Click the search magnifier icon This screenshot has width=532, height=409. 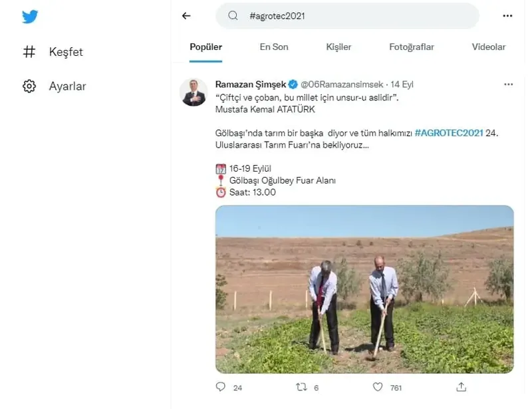(x=233, y=16)
